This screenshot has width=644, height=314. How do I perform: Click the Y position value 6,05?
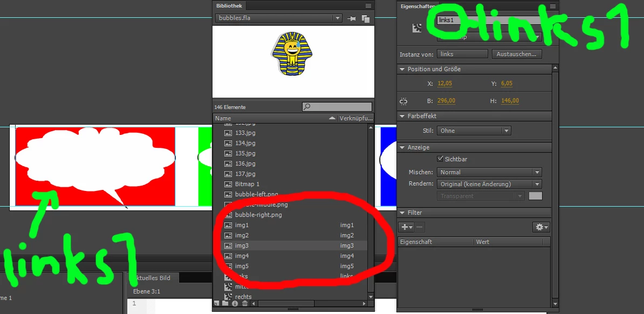point(506,84)
